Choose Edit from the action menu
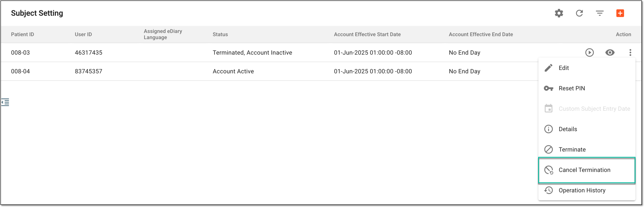Viewport: 644px width, 207px height. (587, 68)
